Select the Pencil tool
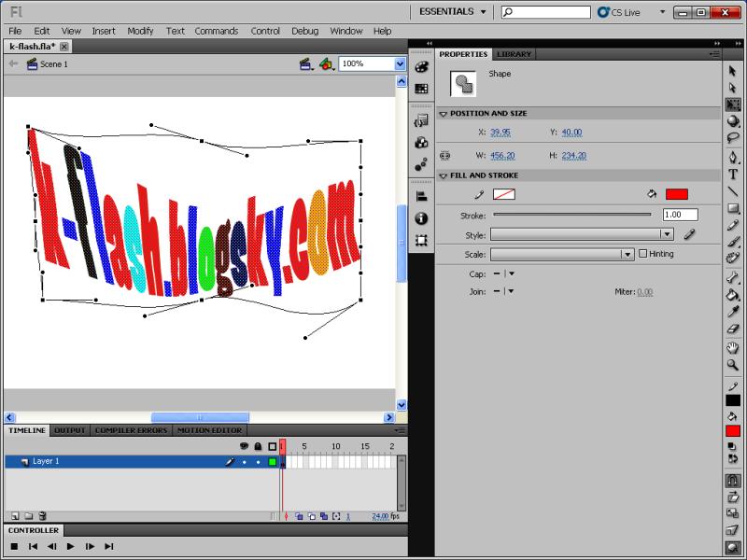The image size is (747, 560). [733, 225]
